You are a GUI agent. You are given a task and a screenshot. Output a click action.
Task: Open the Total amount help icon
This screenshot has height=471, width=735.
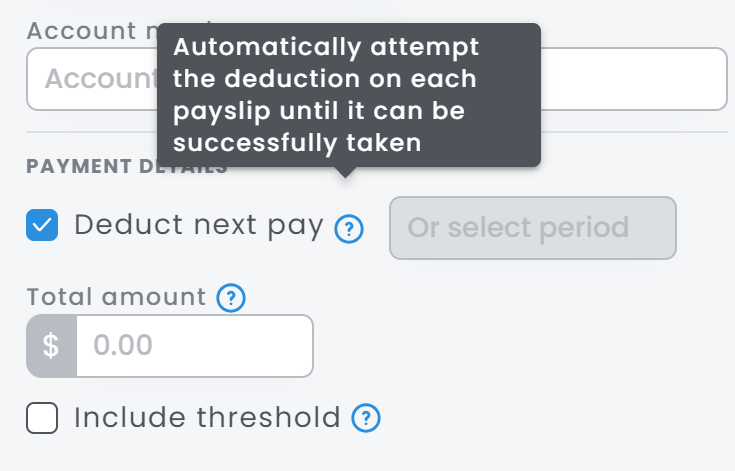point(231,298)
